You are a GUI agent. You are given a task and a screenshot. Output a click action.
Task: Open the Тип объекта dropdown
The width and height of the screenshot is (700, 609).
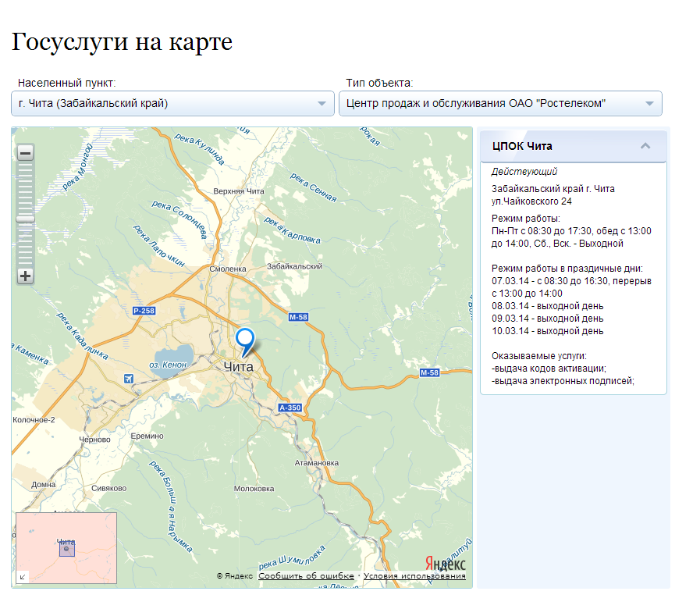(x=500, y=103)
